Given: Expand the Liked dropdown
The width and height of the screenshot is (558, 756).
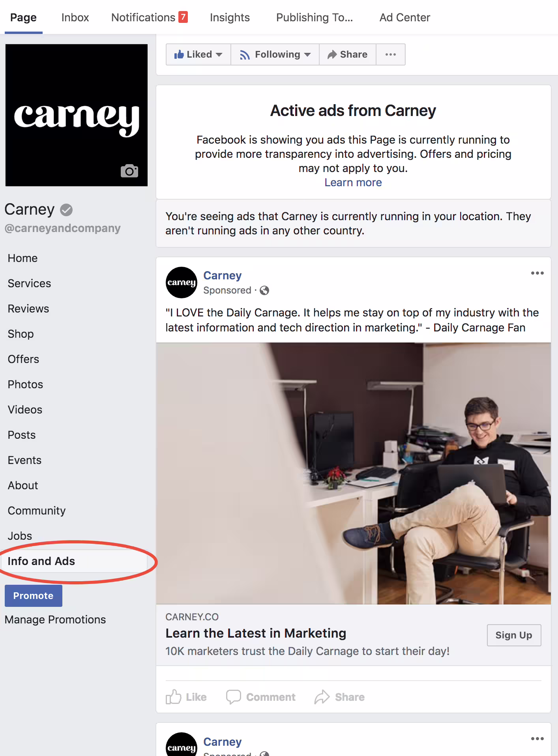Looking at the screenshot, I should click(198, 54).
